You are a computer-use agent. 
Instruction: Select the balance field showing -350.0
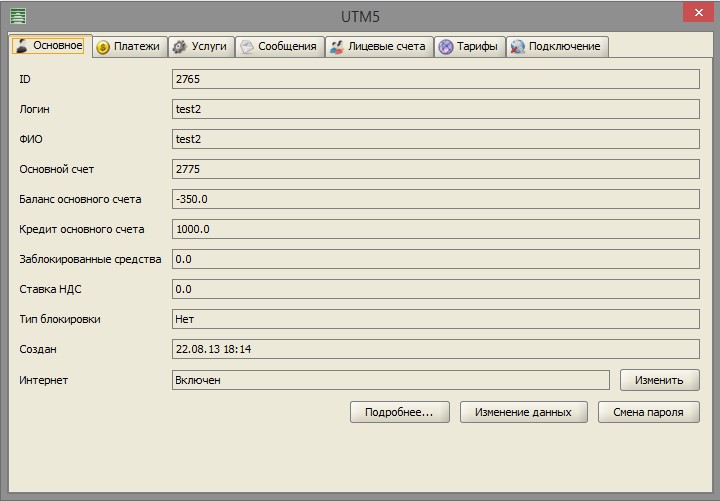click(436, 199)
